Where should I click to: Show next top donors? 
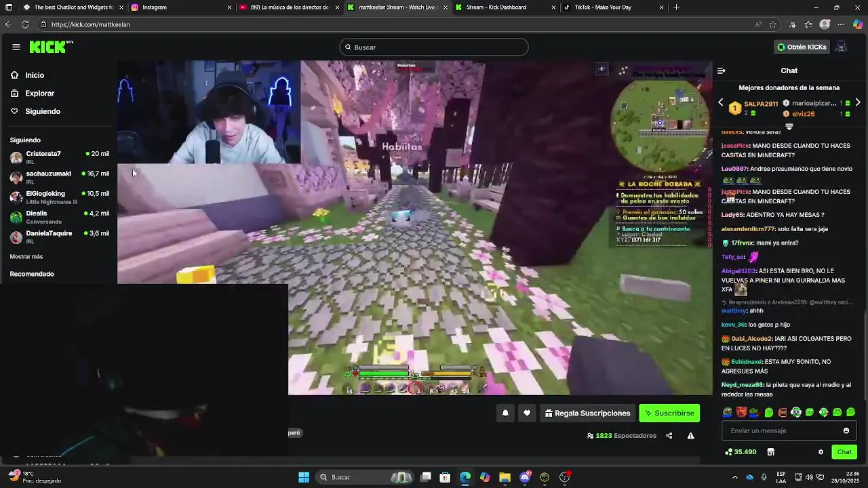tap(858, 103)
